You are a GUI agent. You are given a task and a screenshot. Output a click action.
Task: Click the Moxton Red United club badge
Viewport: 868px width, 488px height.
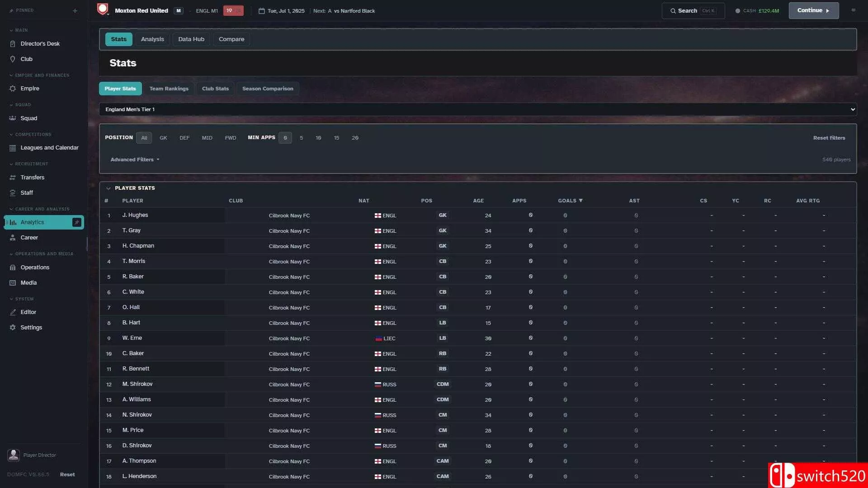tap(103, 9)
